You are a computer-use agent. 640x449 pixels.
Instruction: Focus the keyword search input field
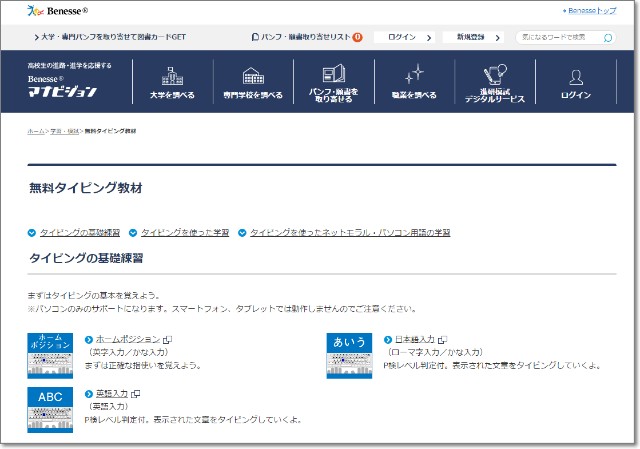point(560,37)
